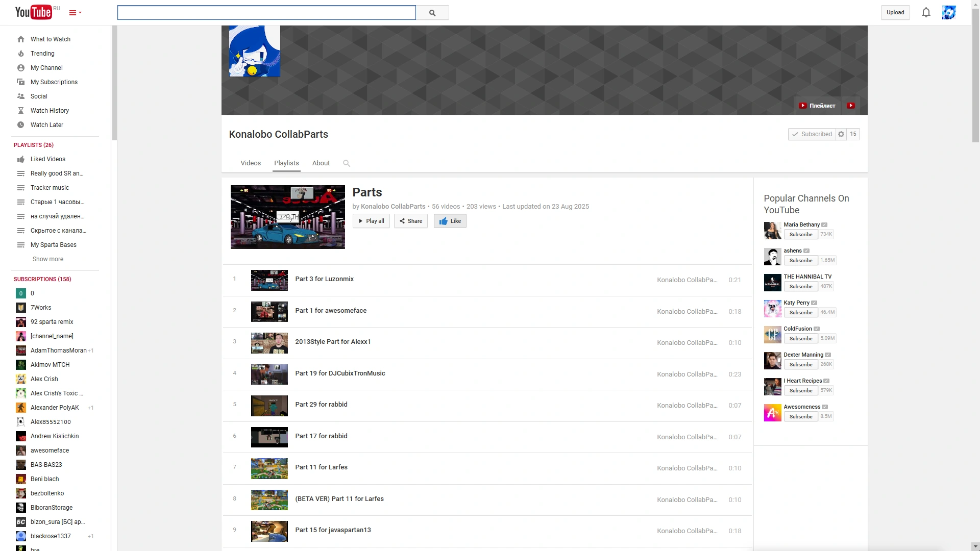Open Trending from the sidebar
The image size is (980, 551).
[42, 54]
